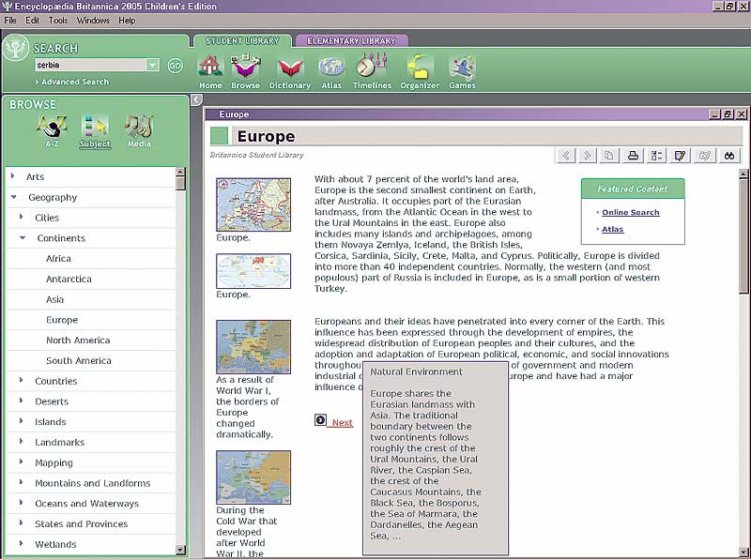Expand the Countries subcategory
Screen dimensions: 751x560
click(x=21, y=380)
